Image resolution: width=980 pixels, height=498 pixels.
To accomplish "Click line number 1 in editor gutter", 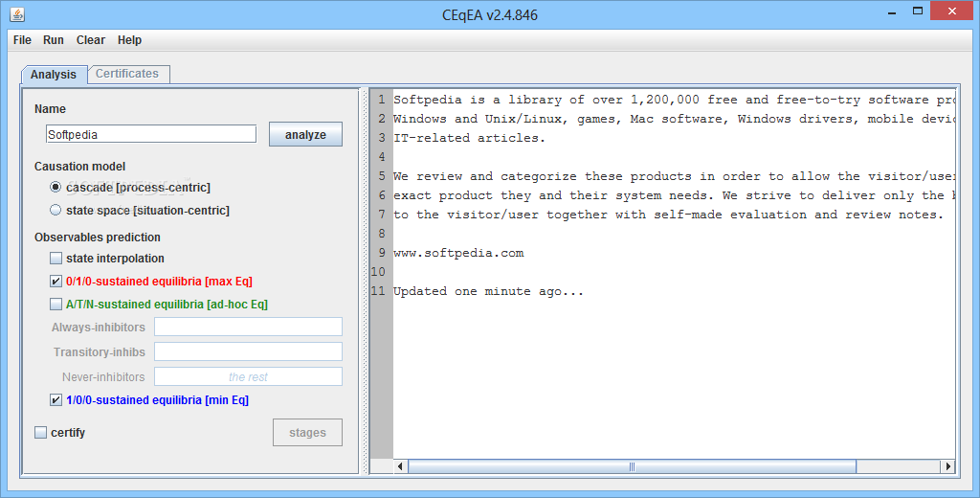I will point(381,101).
